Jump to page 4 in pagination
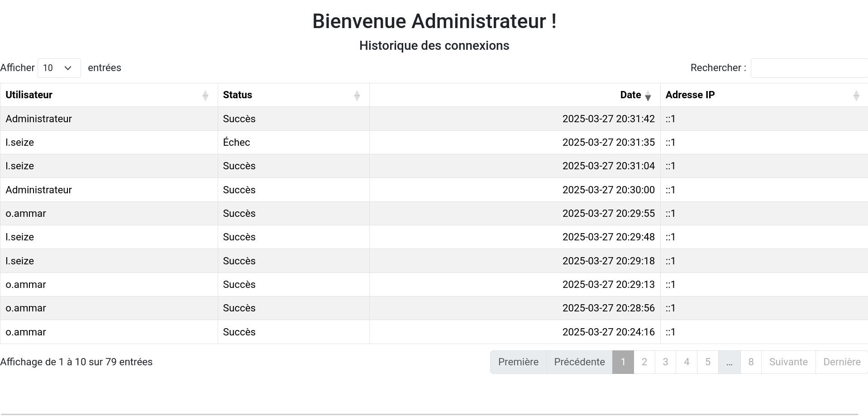The image size is (868, 416). pos(687,362)
